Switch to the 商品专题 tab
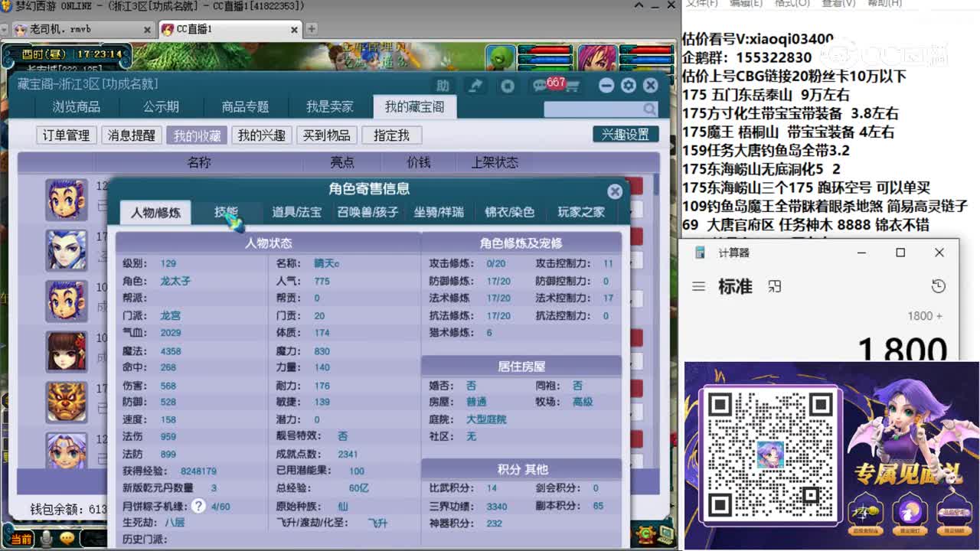Screen dimensions: 980x551 click(245, 107)
